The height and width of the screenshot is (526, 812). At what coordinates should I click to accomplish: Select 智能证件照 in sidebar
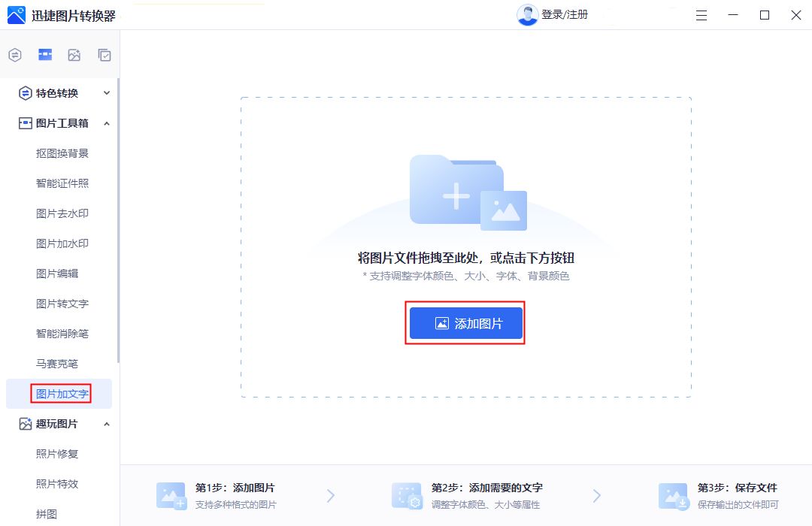tap(62, 183)
